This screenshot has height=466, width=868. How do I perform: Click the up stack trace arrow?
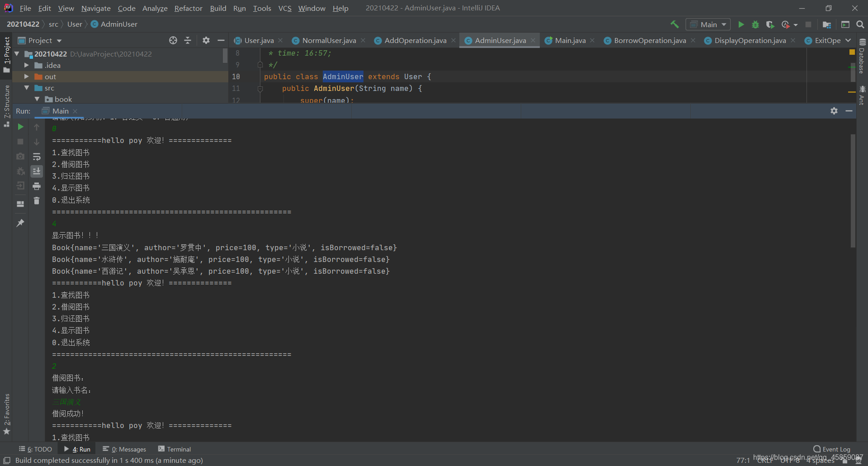tap(37, 127)
